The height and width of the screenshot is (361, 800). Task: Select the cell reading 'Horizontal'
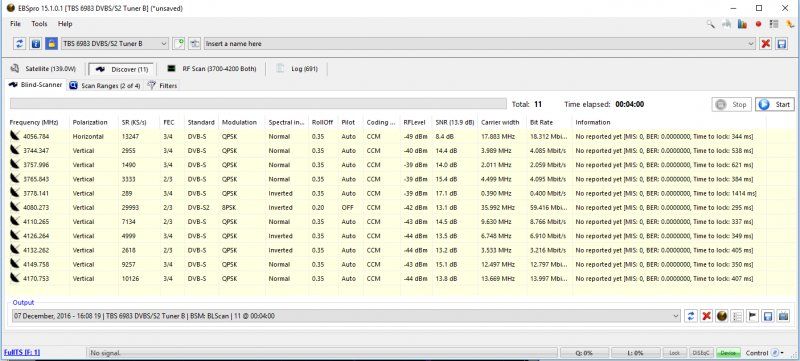click(88, 137)
